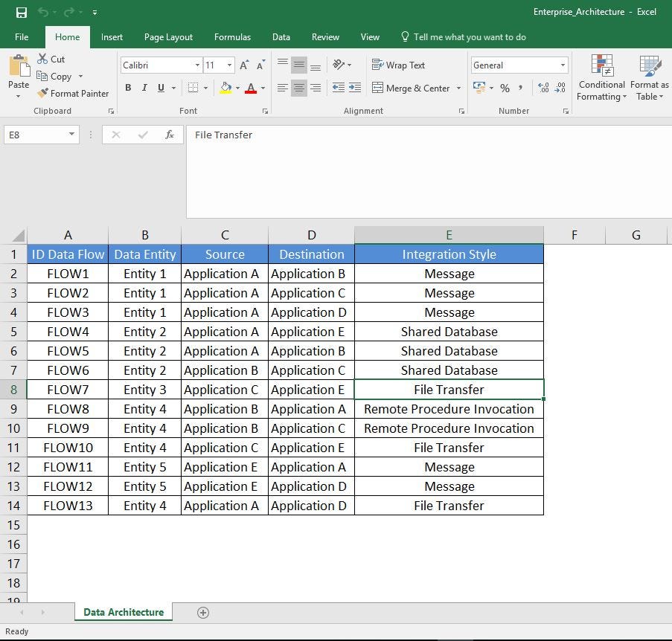Open the Review ribbon tab
Image resolution: width=672 pixels, height=641 pixels.
(x=324, y=36)
